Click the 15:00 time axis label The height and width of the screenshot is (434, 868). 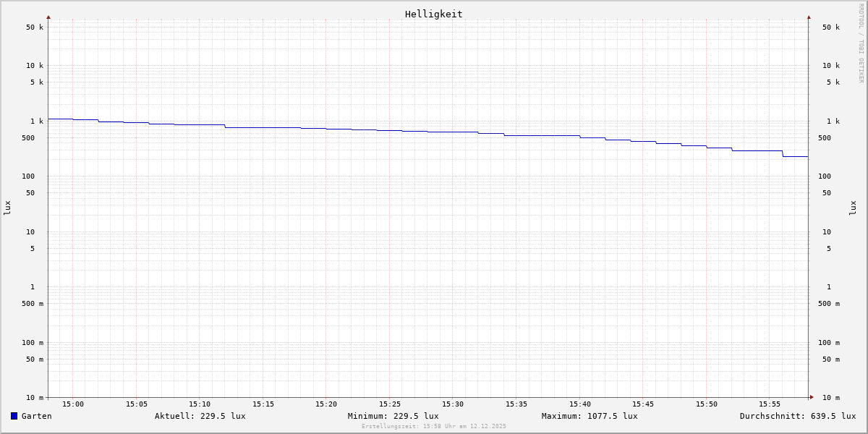tap(73, 404)
